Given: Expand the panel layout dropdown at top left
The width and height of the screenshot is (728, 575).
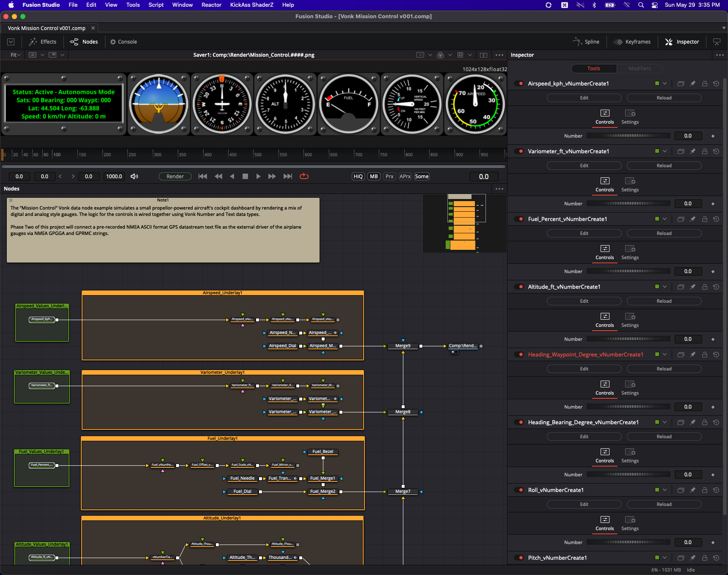Looking at the screenshot, I should (x=11, y=42).
